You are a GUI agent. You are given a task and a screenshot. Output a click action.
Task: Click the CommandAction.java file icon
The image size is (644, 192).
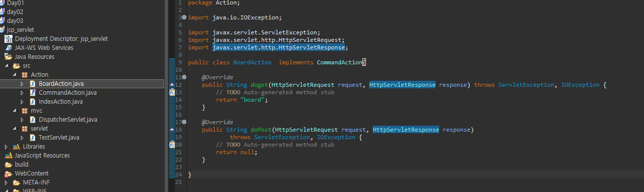pos(32,93)
